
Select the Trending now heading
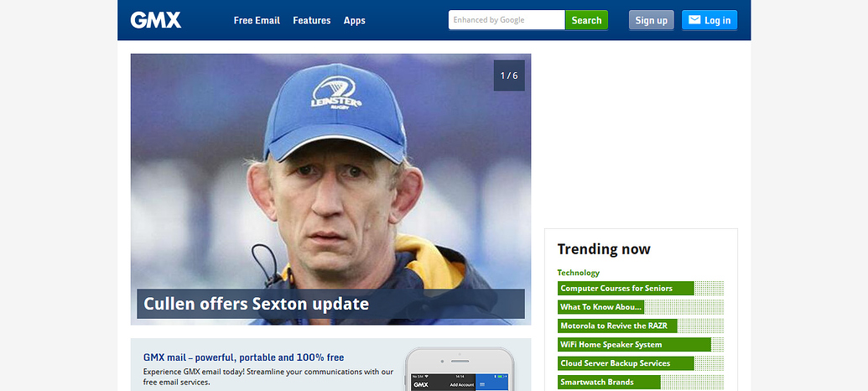coord(603,249)
